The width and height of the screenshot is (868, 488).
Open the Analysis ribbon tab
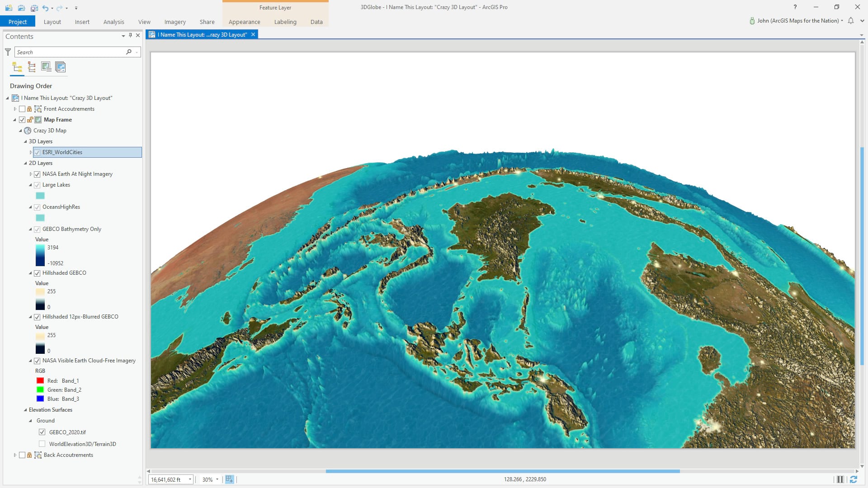[114, 22]
